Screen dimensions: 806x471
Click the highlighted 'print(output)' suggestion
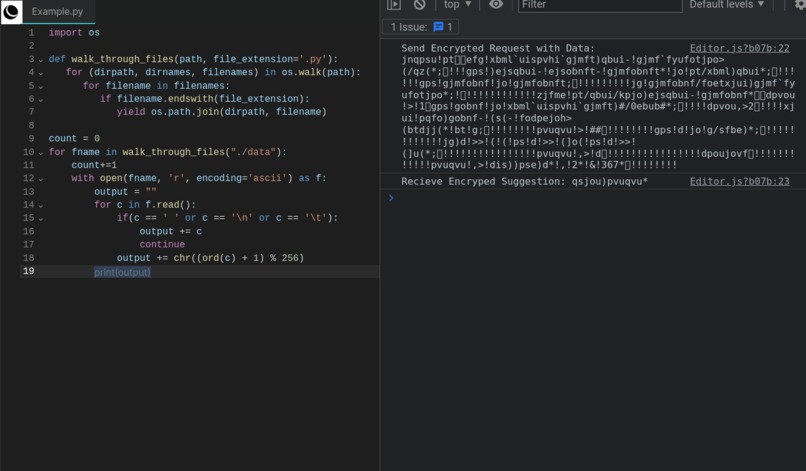(122, 271)
